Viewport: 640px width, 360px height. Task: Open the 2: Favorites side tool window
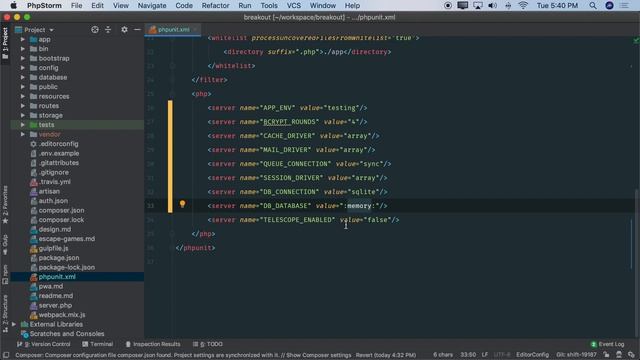click(5, 204)
